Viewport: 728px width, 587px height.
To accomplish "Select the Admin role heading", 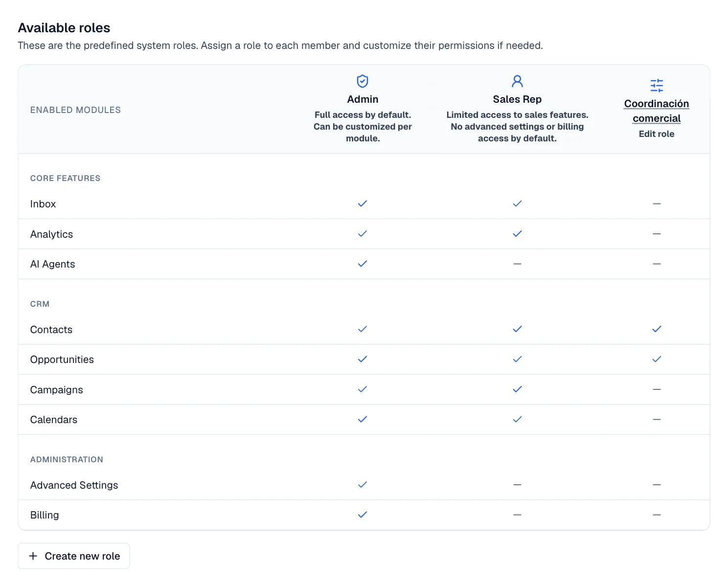I will coord(363,99).
